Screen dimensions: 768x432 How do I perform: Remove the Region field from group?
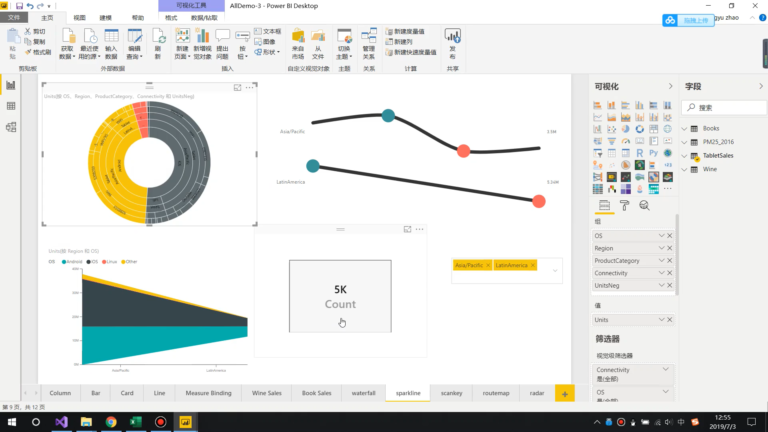(670, 248)
